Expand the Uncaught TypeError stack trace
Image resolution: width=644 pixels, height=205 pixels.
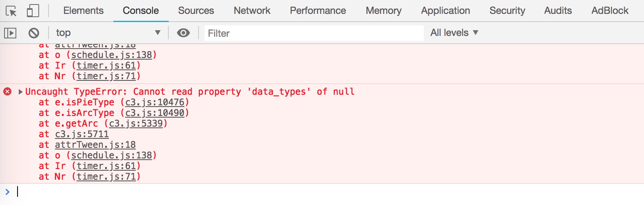click(20, 91)
